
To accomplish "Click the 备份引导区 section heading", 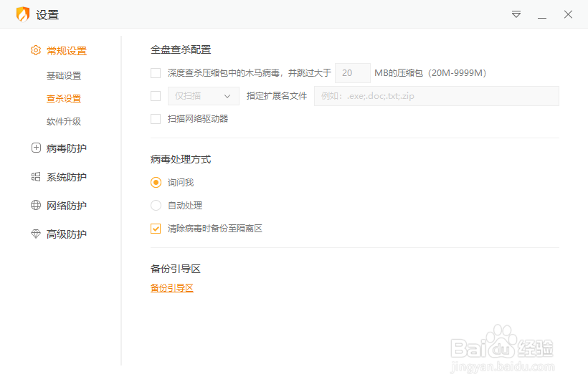I will pos(176,269).
